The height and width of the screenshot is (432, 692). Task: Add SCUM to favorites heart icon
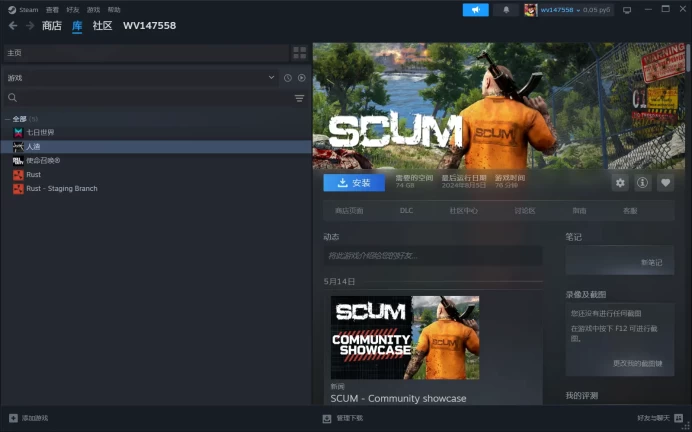tap(666, 183)
